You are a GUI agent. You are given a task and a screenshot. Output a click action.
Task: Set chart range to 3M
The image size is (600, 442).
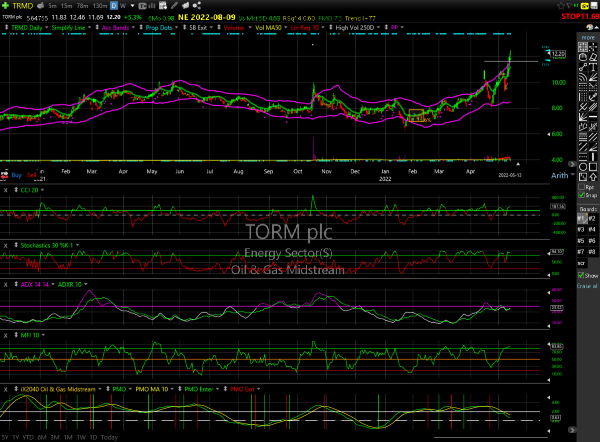pyautogui.click(x=55, y=437)
